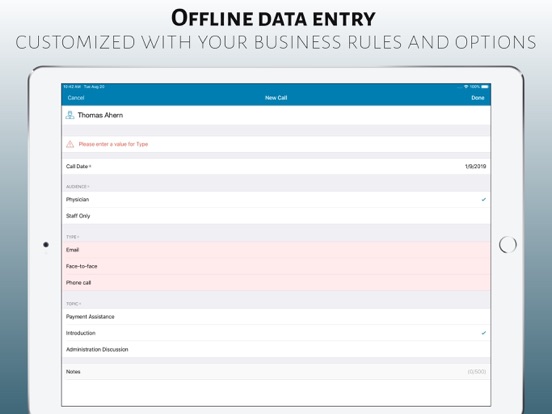
Task: Tap Cancel in the New Call header
Action: [x=76, y=98]
